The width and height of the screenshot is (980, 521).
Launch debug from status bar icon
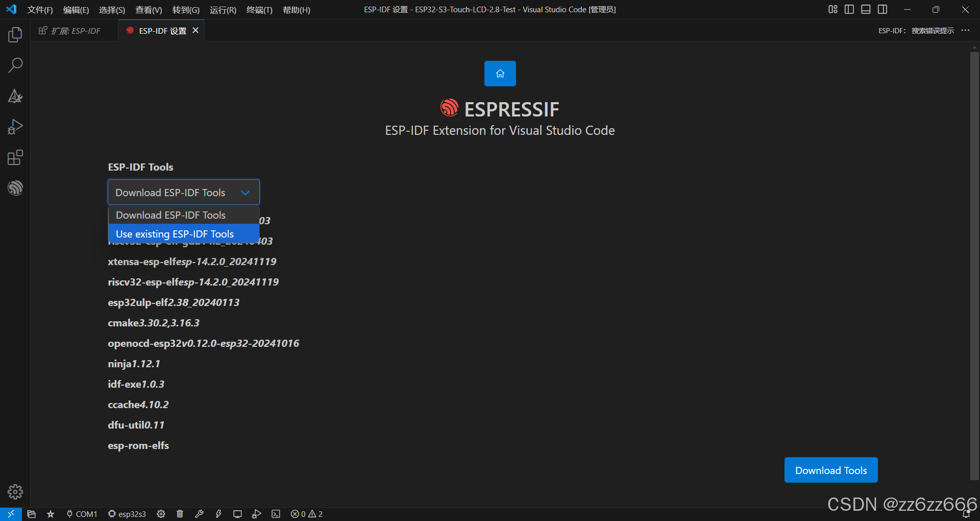[x=257, y=514]
